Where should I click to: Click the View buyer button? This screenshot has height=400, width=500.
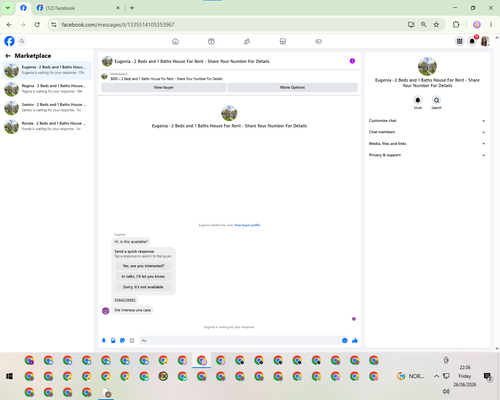pos(164,87)
